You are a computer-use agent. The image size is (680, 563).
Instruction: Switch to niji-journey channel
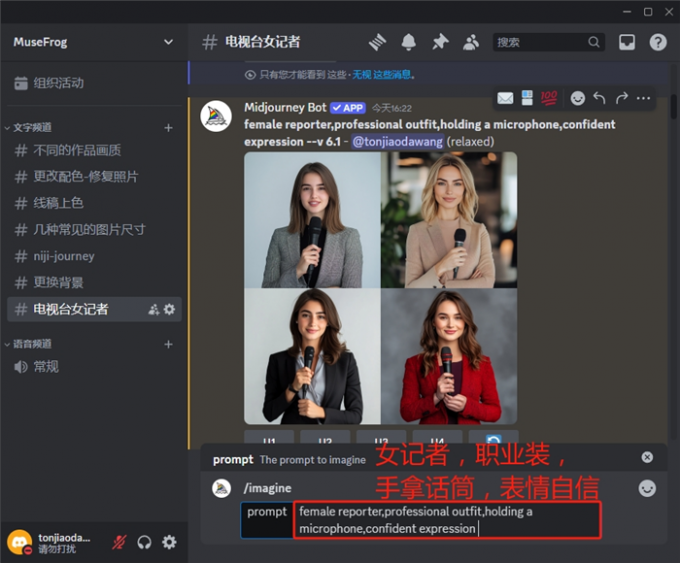coord(94,256)
